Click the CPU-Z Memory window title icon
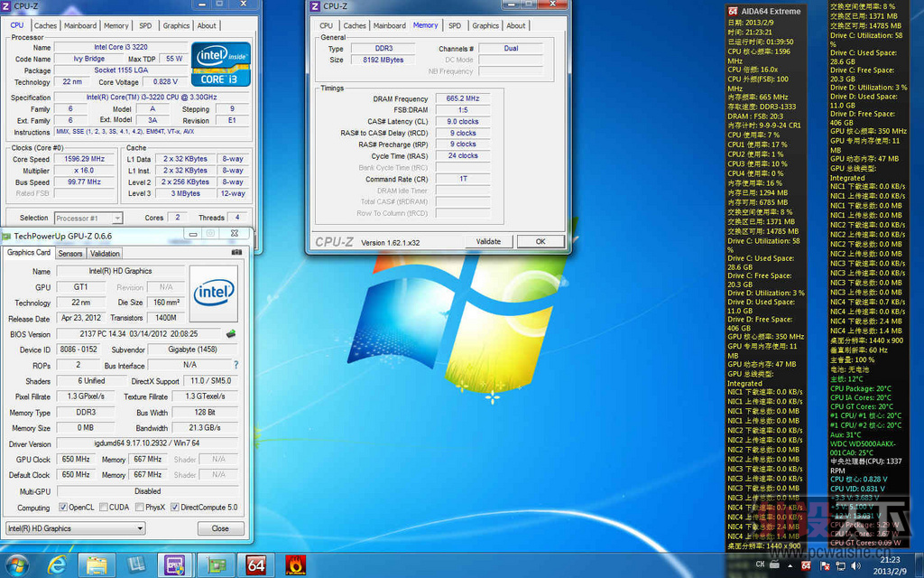Image resolution: width=924 pixels, height=578 pixels. [x=315, y=6]
